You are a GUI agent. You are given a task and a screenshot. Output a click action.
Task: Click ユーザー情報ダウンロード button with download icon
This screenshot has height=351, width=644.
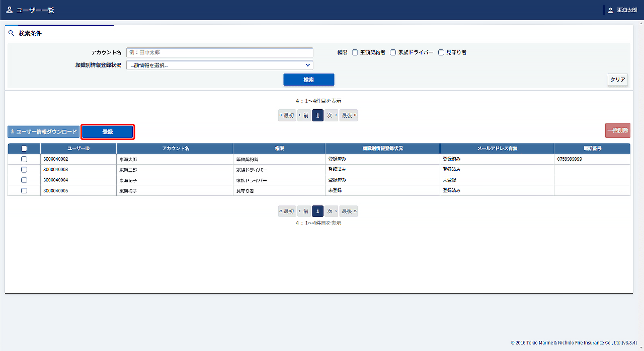[x=43, y=131]
